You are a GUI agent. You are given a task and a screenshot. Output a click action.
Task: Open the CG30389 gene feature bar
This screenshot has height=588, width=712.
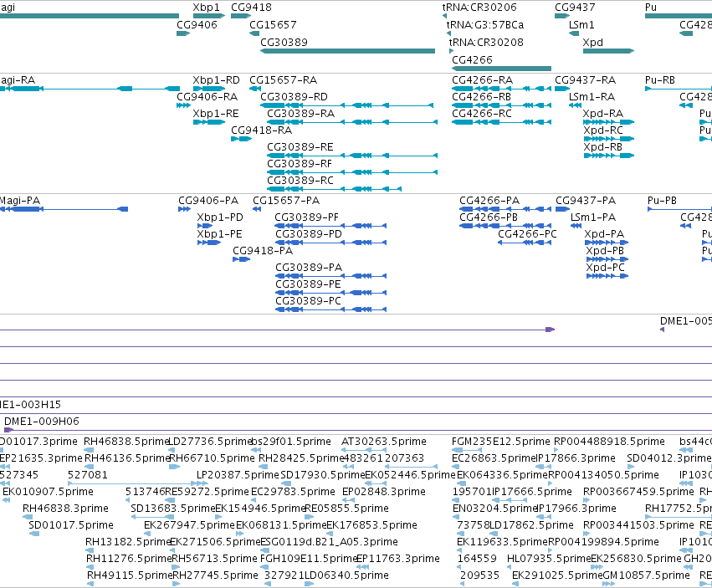point(347,51)
